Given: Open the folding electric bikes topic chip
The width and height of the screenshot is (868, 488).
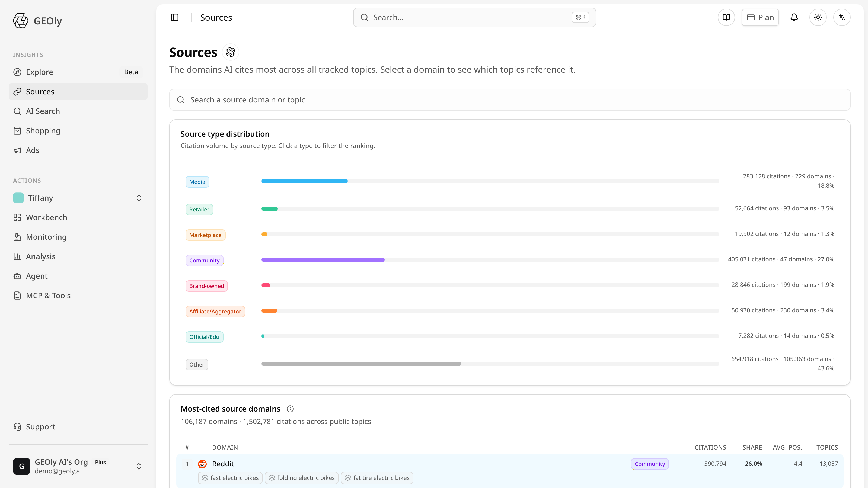Looking at the screenshot, I should point(302,478).
